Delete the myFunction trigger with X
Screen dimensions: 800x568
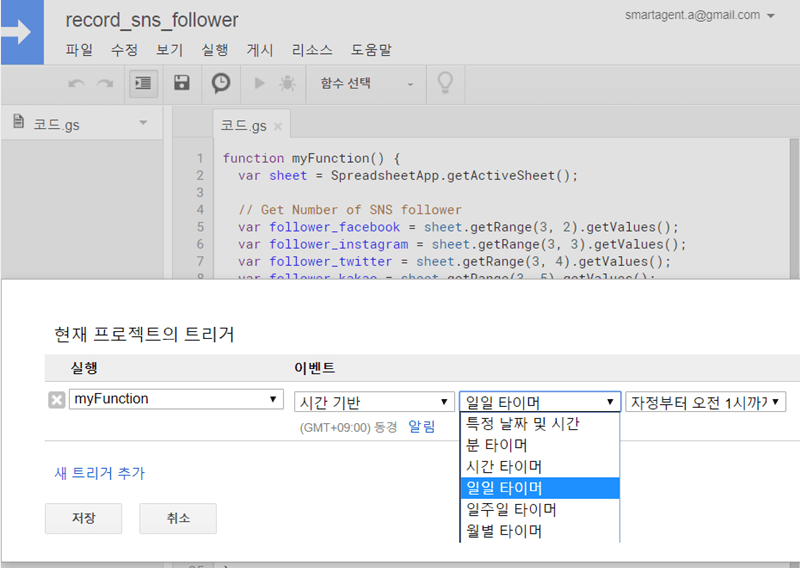pos(57,400)
